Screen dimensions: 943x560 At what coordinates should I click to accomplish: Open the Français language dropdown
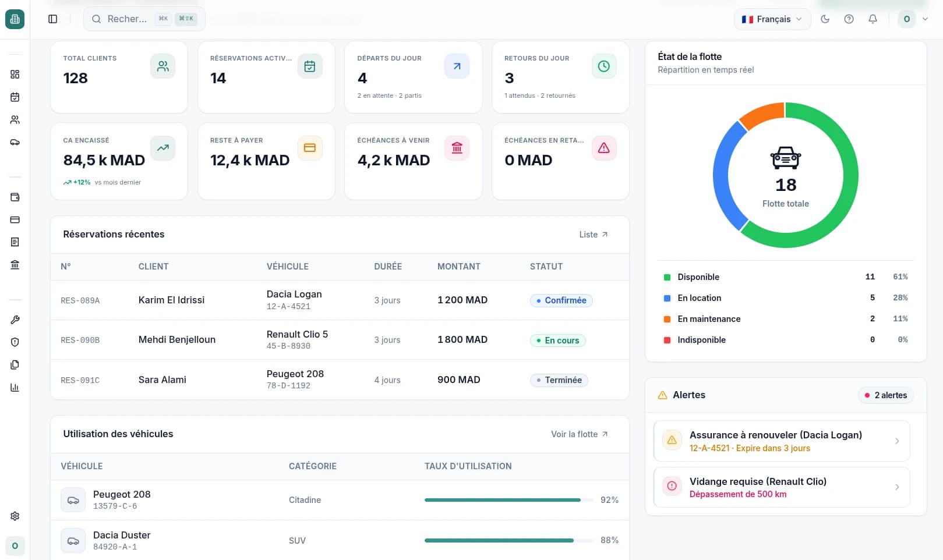click(772, 19)
